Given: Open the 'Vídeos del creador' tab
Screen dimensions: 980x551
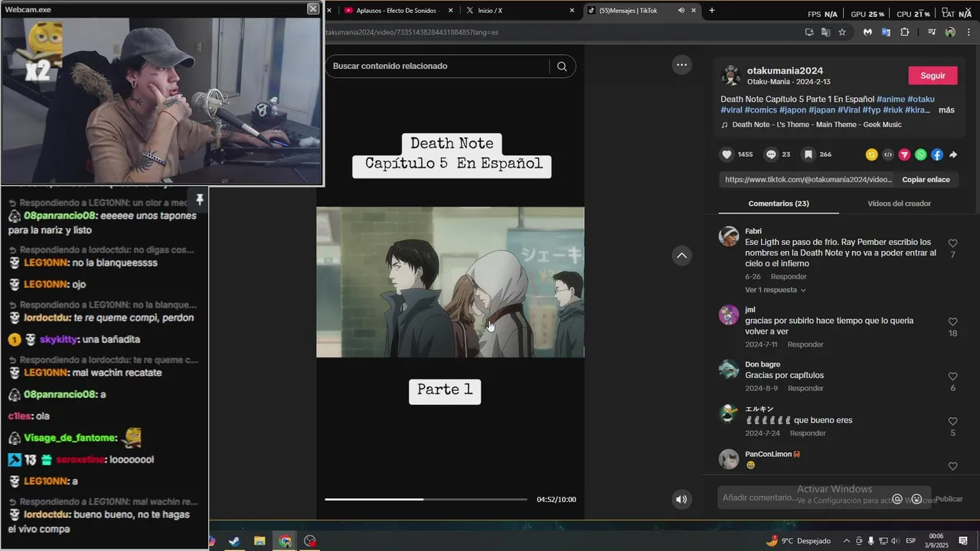Looking at the screenshot, I should (x=899, y=204).
